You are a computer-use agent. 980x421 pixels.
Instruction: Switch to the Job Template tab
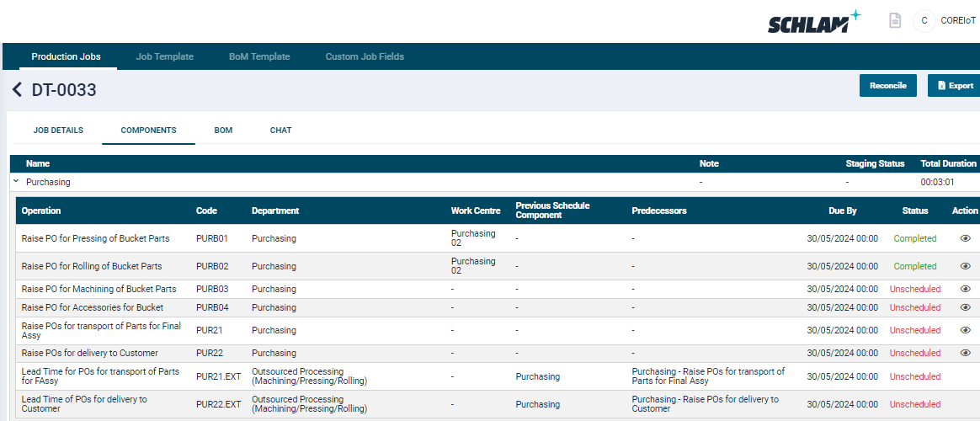(x=165, y=56)
